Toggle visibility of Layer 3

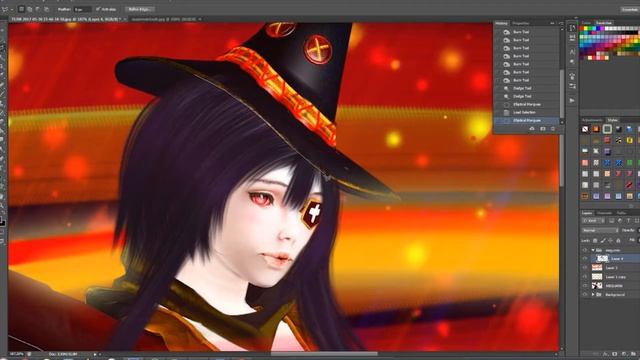[x=585, y=268]
